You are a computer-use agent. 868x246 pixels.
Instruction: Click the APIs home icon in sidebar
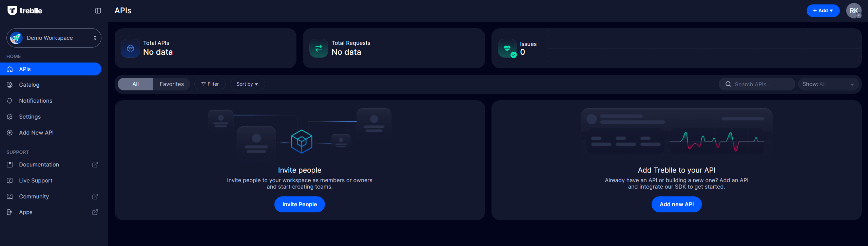click(10, 69)
